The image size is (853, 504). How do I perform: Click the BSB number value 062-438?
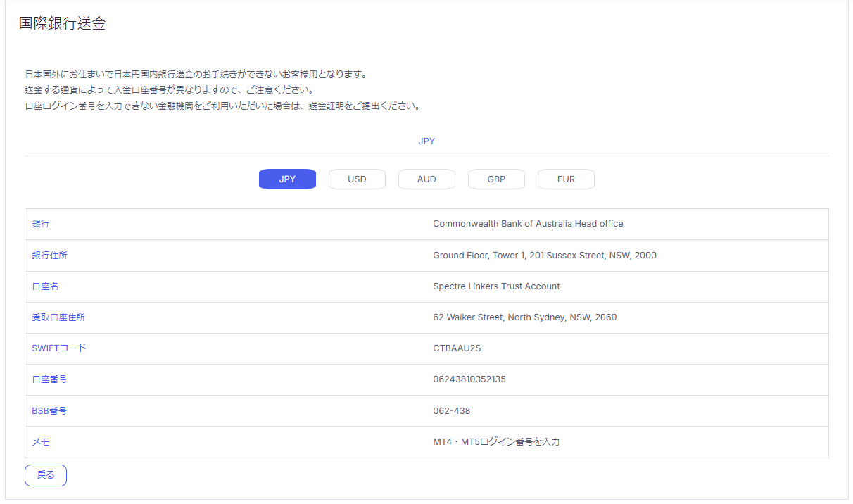click(x=451, y=410)
